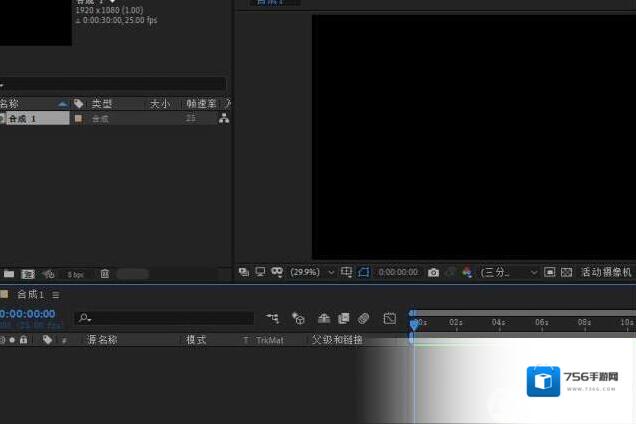The image size is (636, 424).
Task: Toggle the region of interest in viewer
Action: (364, 272)
